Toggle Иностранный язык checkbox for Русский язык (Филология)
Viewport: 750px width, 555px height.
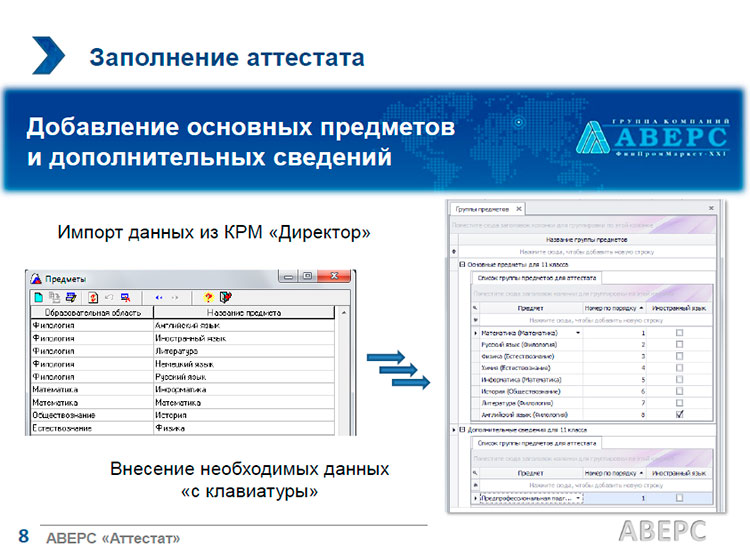[x=679, y=344]
